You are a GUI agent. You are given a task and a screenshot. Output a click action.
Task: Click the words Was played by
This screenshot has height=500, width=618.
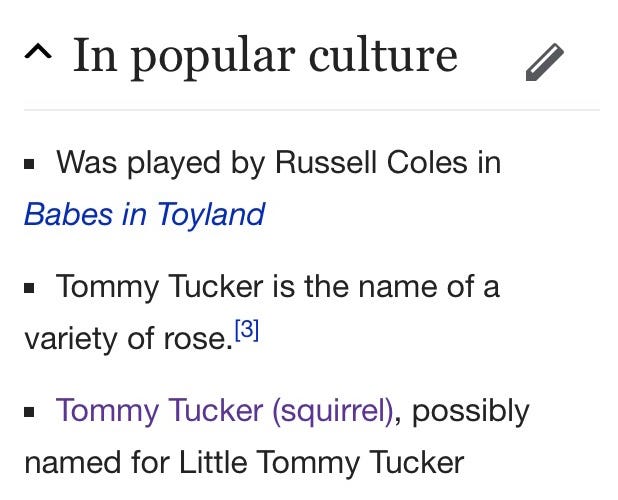point(160,163)
